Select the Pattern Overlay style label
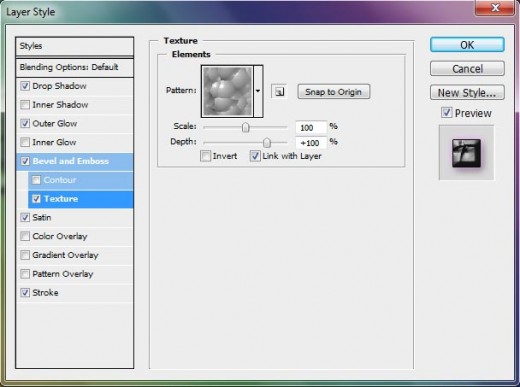This screenshot has height=387, width=520. tap(63, 274)
